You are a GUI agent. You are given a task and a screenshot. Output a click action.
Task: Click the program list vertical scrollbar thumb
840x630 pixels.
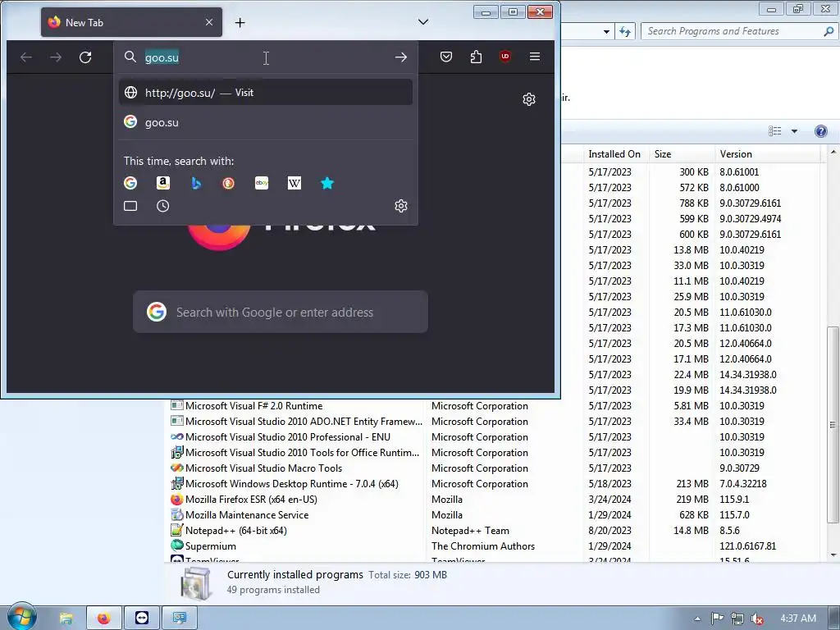click(833, 425)
